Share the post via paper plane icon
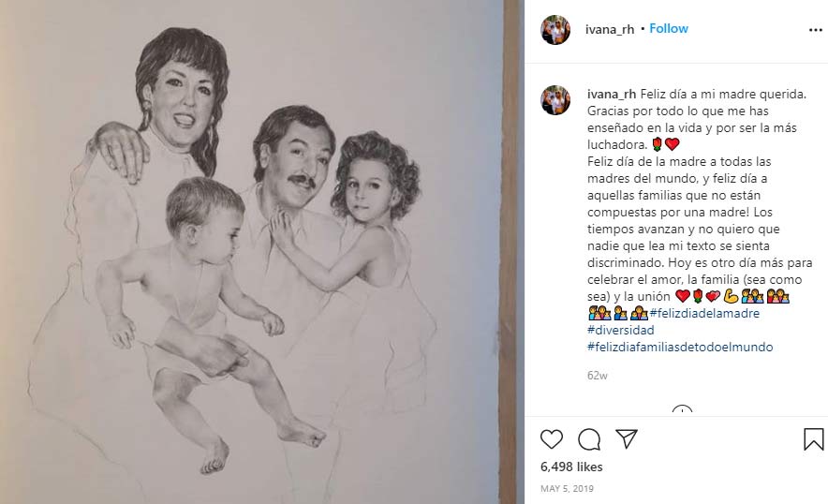828x504 pixels. coord(627,438)
